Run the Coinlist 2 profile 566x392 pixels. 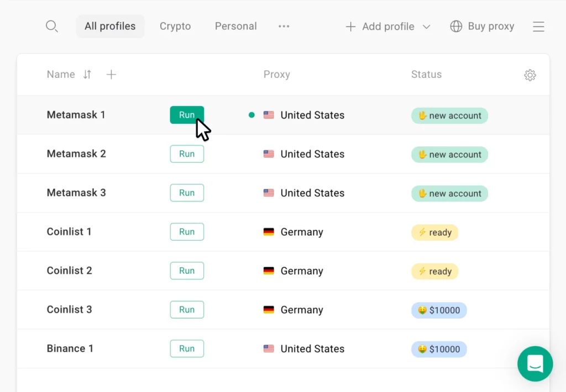pos(187,271)
